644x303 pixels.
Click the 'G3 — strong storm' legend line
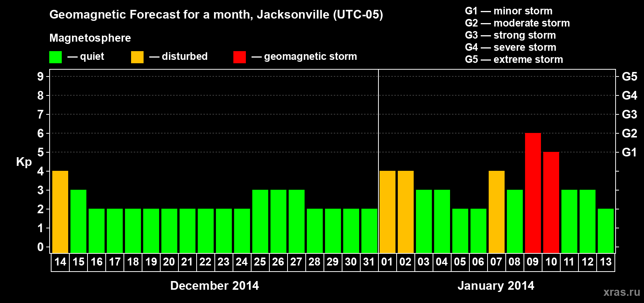tap(510, 35)
